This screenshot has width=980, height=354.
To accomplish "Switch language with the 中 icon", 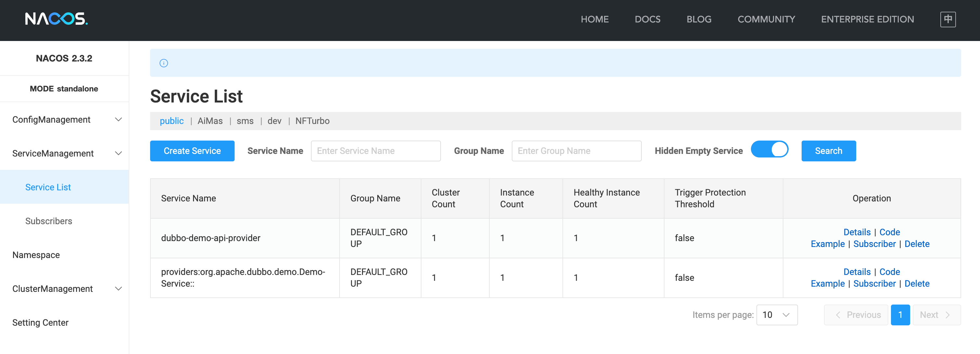I will click(x=948, y=19).
